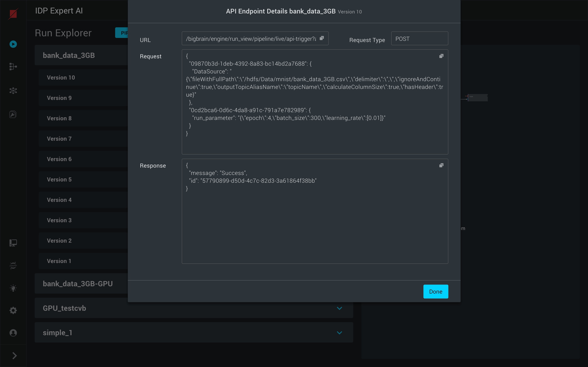Click the IDP Expert AI logo icon
Viewport: 588px width, 367px height.
[13, 14]
